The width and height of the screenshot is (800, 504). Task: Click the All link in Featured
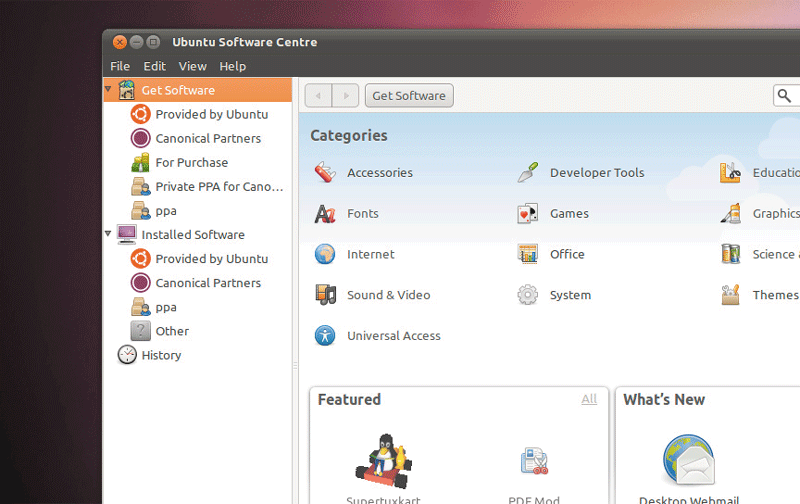point(589,399)
